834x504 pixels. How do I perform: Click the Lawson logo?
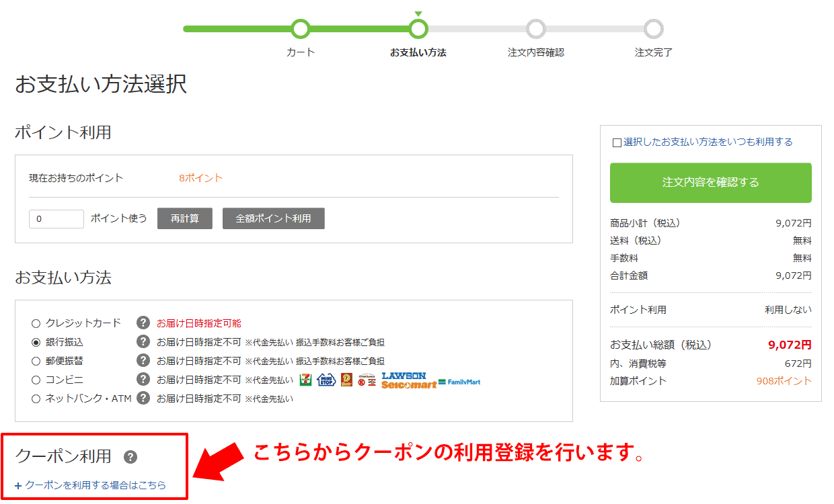coord(404,376)
